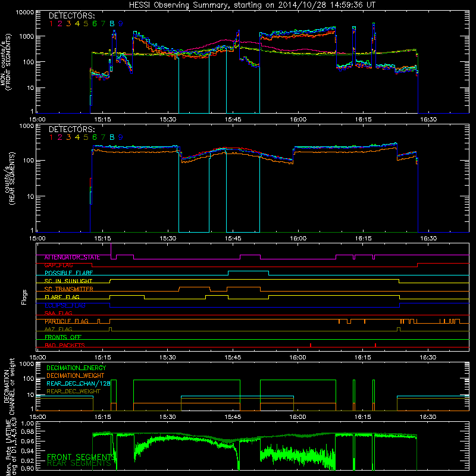476x476 pixels.
Task: Click the BAD_PACKETS flag label
Action: (65, 345)
